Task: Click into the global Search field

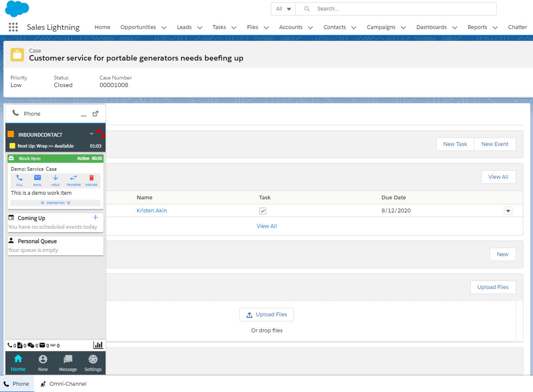Action: pyautogui.click(x=396, y=9)
